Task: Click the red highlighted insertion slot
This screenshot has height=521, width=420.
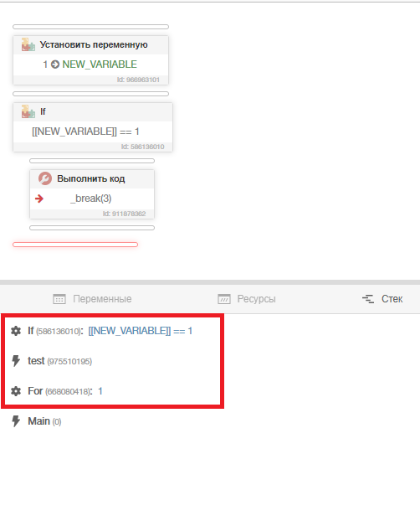Action: coord(75,245)
